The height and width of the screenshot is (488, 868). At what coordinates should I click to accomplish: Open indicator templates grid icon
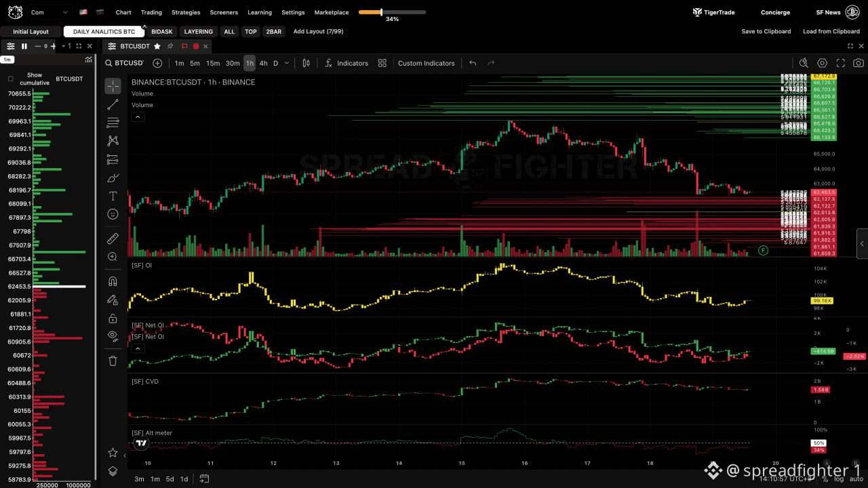pyautogui.click(x=382, y=63)
